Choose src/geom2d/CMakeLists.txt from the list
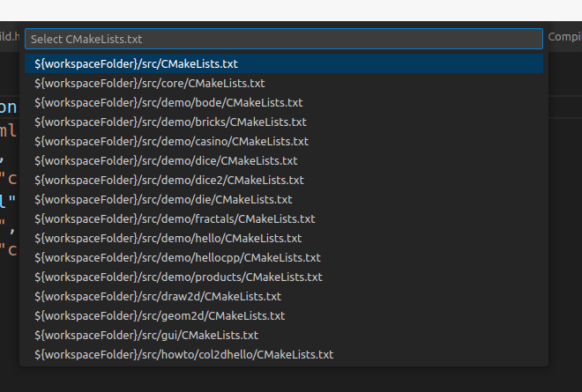582x392 pixels. point(160,316)
